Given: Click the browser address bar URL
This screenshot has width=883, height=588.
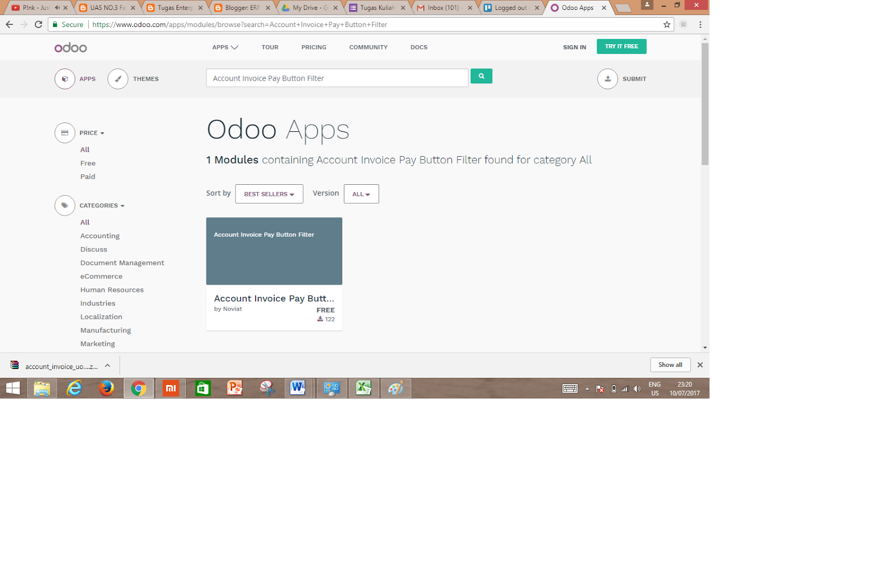Looking at the screenshot, I should 240,24.
